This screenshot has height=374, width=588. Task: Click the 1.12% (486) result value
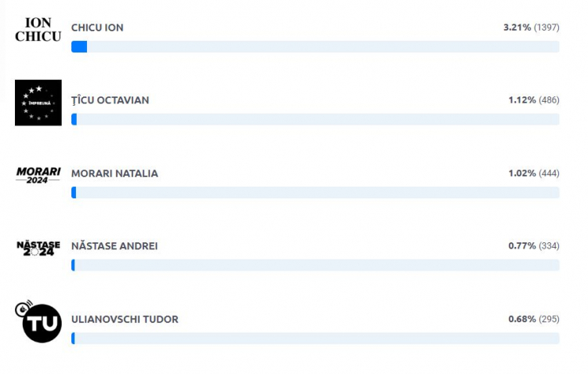(x=534, y=100)
